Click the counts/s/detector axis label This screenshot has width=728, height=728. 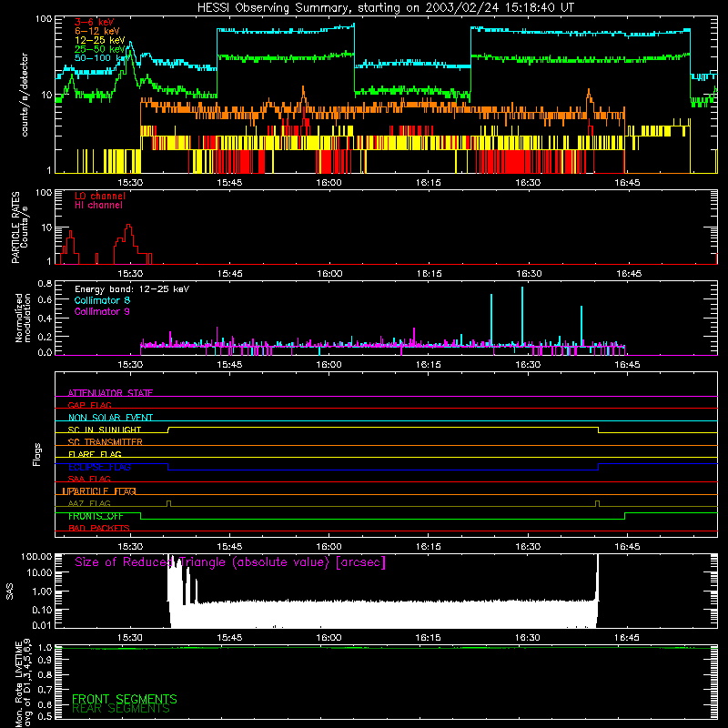click(x=25, y=95)
